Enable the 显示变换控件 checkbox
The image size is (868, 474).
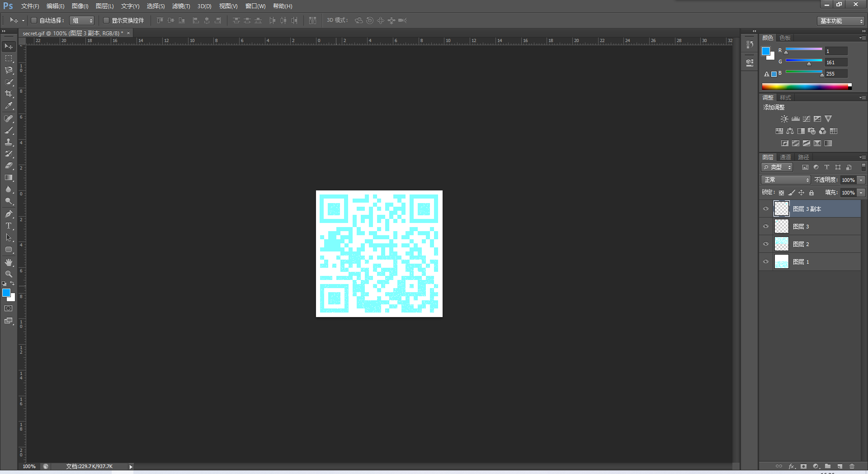(106, 20)
